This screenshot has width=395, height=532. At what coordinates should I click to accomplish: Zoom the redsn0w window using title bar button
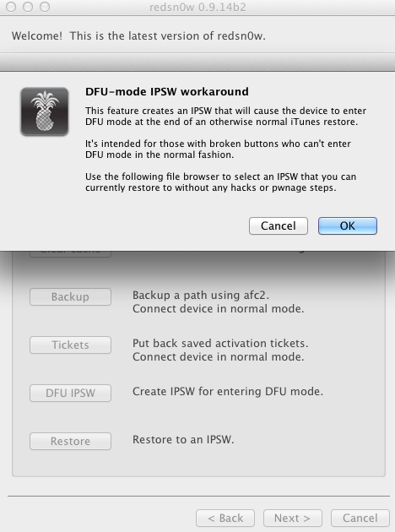click(45, 7)
